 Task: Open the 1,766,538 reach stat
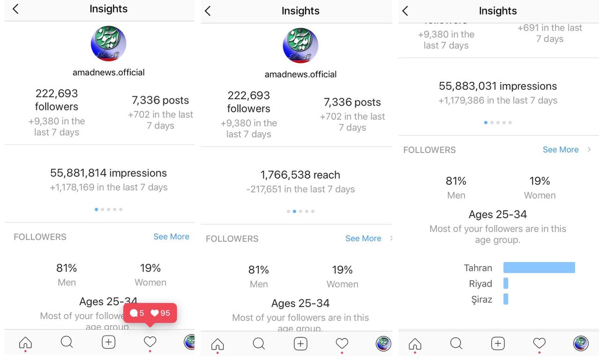tap(300, 175)
